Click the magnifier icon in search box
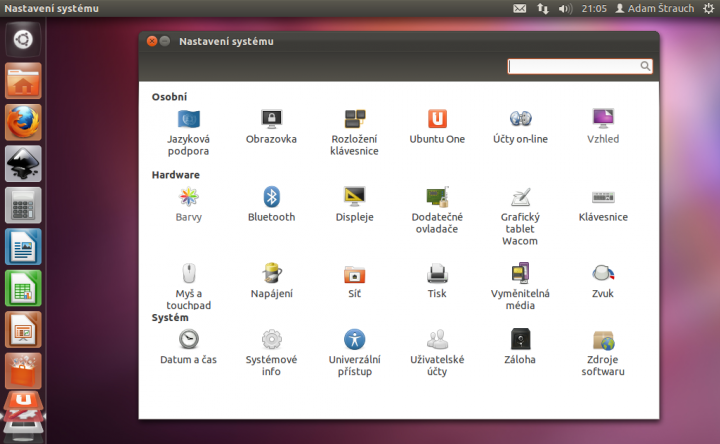 pyautogui.click(x=645, y=66)
